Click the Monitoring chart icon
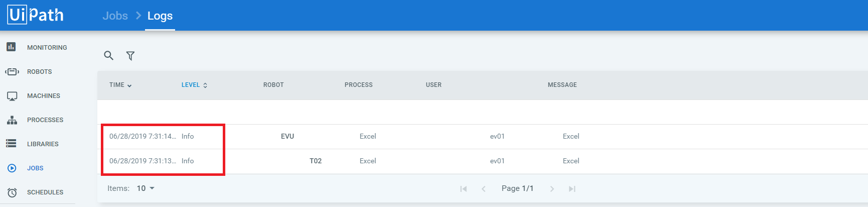The width and height of the screenshot is (868, 207). point(11,47)
